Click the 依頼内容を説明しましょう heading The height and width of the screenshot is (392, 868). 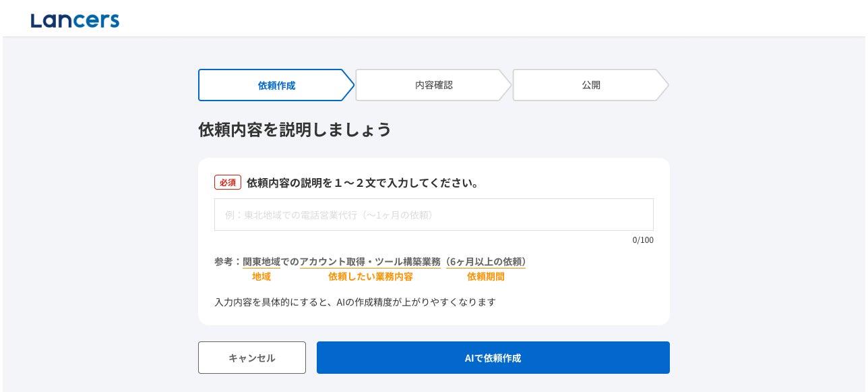[294, 130]
